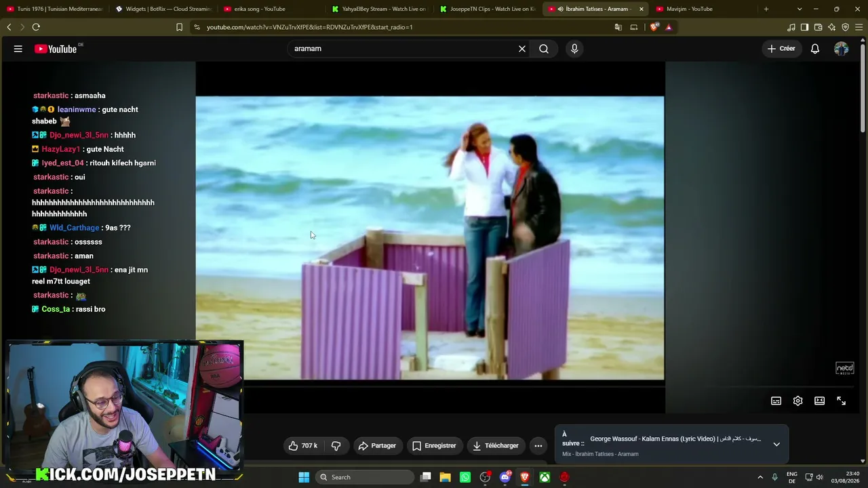
Task: Toggle video subtitles
Action: click(x=776, y=401)
